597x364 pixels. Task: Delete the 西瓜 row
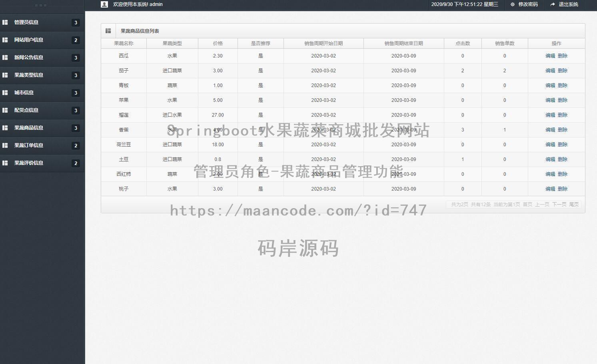click(563, 56)
